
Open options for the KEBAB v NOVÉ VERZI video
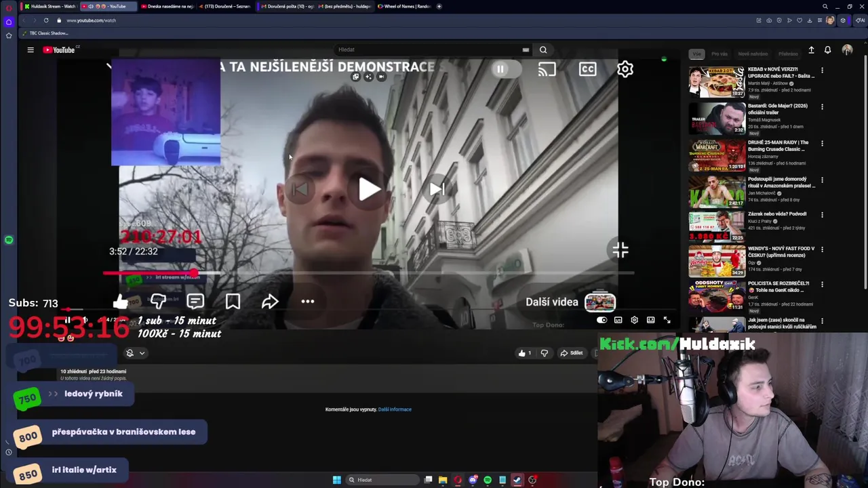click(x=822, y=70)
